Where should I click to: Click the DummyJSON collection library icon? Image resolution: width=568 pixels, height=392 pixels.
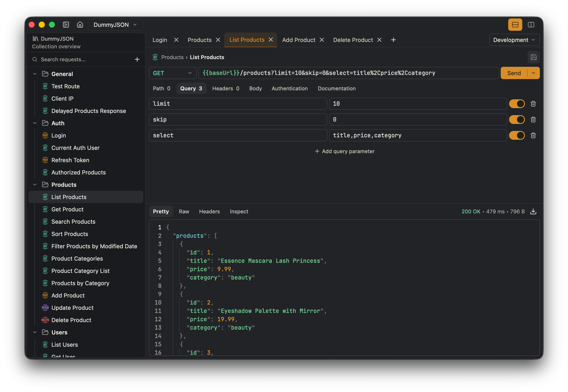(35, 38)
